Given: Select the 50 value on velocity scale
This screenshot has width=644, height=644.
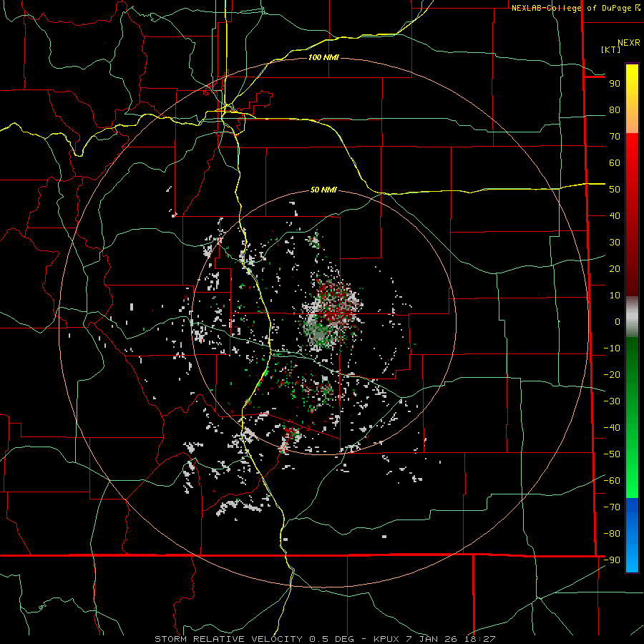Looking at the screenshot, I should tap(615, 190).
